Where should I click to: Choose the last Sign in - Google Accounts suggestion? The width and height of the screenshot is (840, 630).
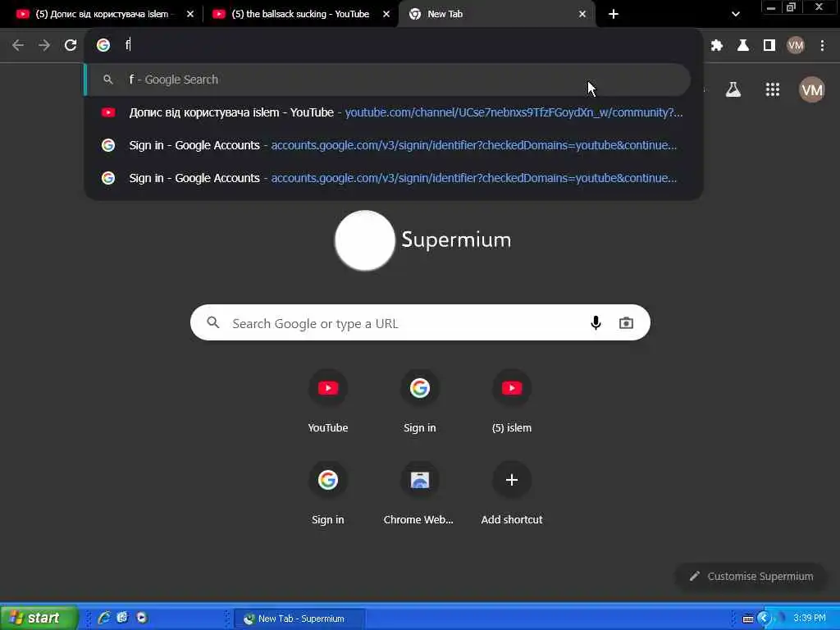(x=394, y=178)
